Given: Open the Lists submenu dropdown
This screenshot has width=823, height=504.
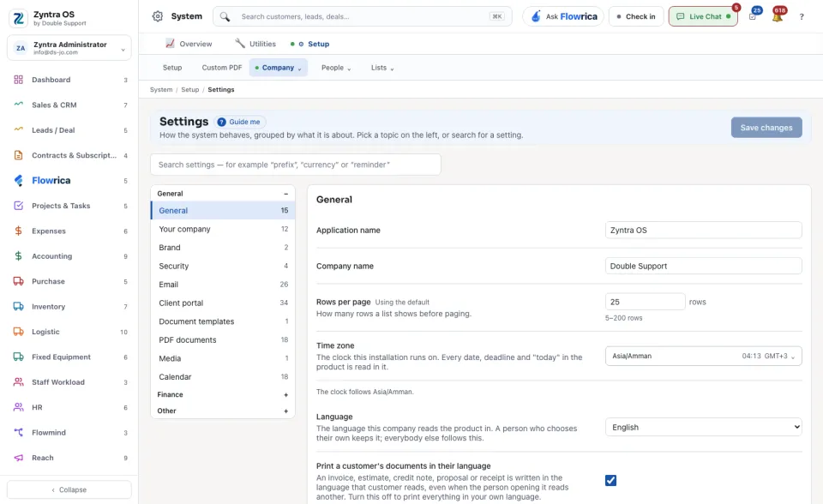Looking at the screenshot, I should (x=382, y=68).
